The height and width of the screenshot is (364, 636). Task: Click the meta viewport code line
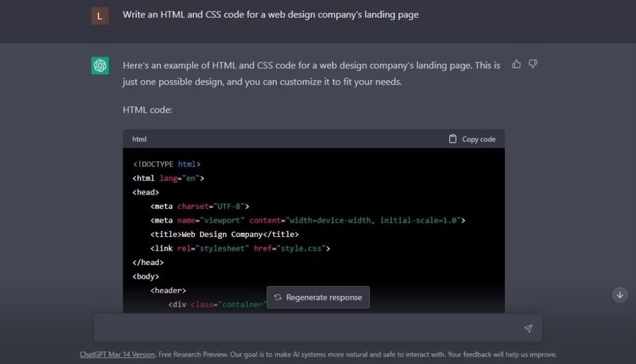tap(308, 220)
